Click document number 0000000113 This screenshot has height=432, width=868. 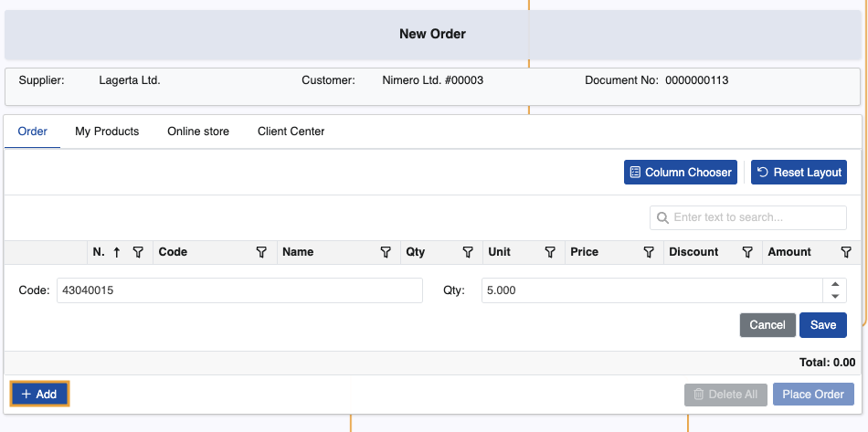(x=697, y=80)
